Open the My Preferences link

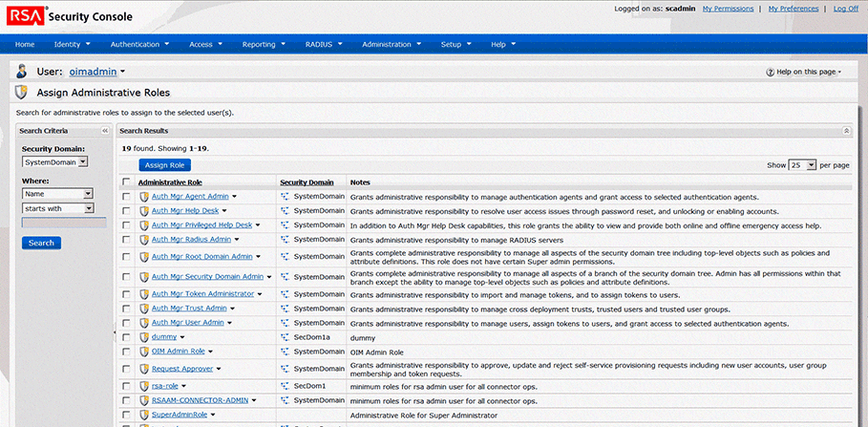tap(794, 9)
